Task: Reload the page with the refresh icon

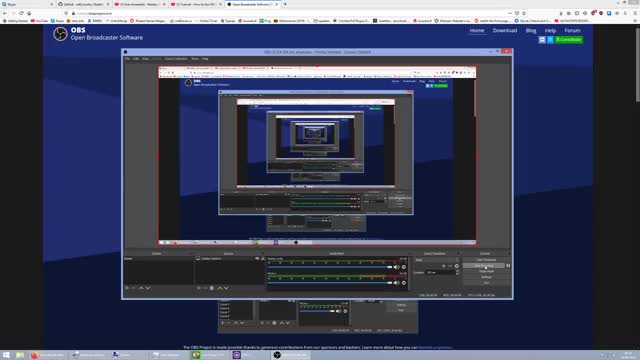Action: [21, 13]
